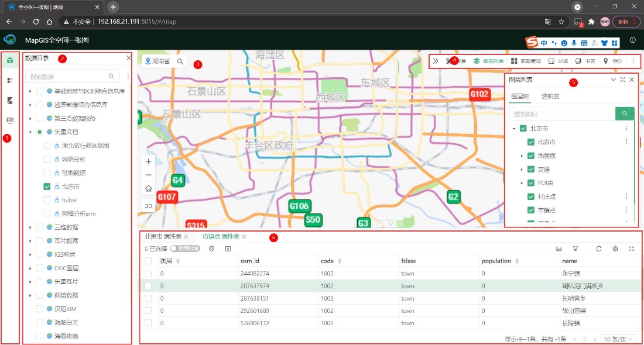Close the 数据目录 panel

(x=129, y=58)
